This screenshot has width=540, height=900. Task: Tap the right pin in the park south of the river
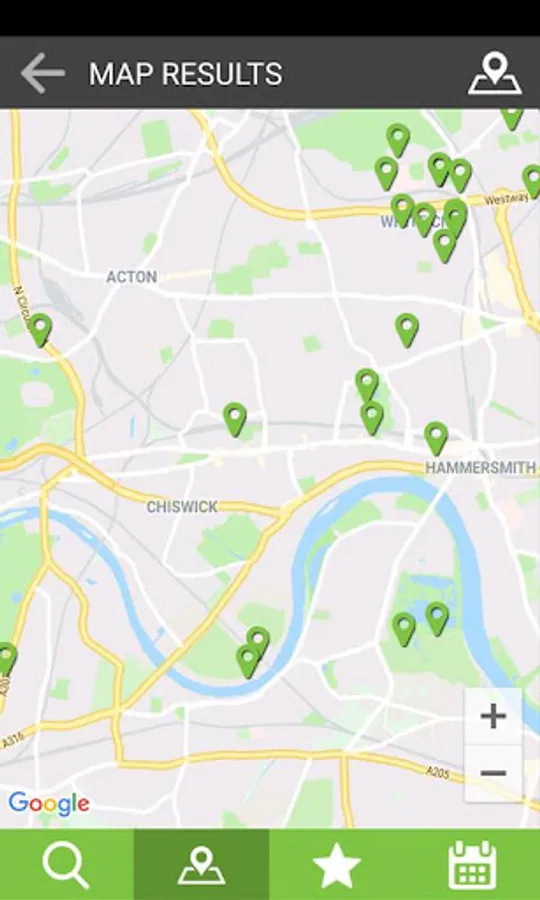(437, 619)
